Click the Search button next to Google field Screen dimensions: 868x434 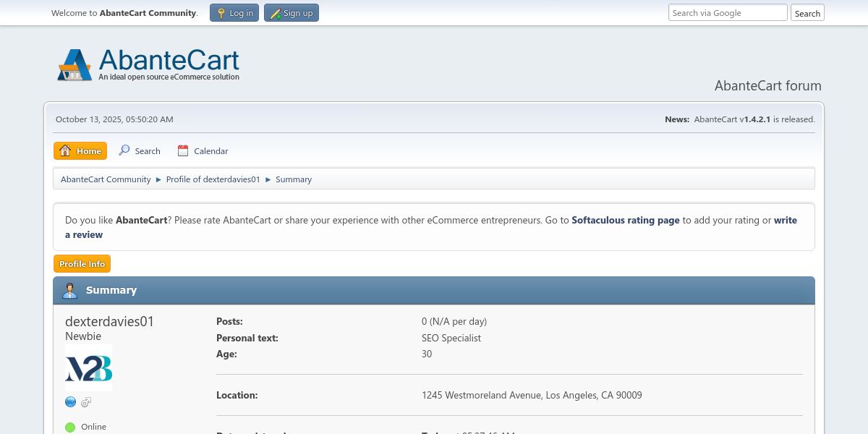(807, 13)
